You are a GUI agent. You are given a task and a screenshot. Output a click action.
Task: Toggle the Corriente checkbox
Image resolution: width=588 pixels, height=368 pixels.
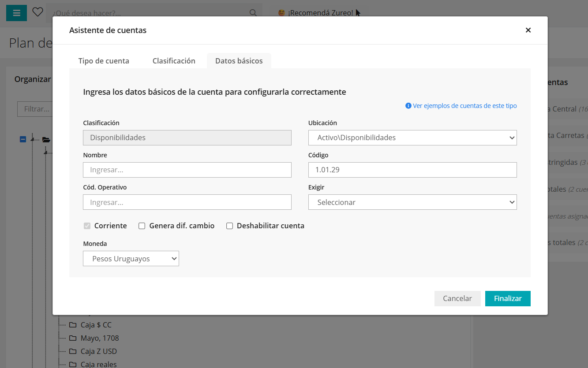tap(87, 226)
